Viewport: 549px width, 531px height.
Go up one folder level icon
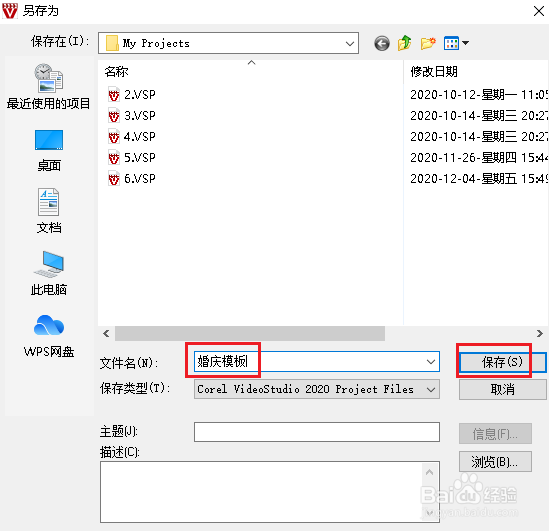click(404, 43)
